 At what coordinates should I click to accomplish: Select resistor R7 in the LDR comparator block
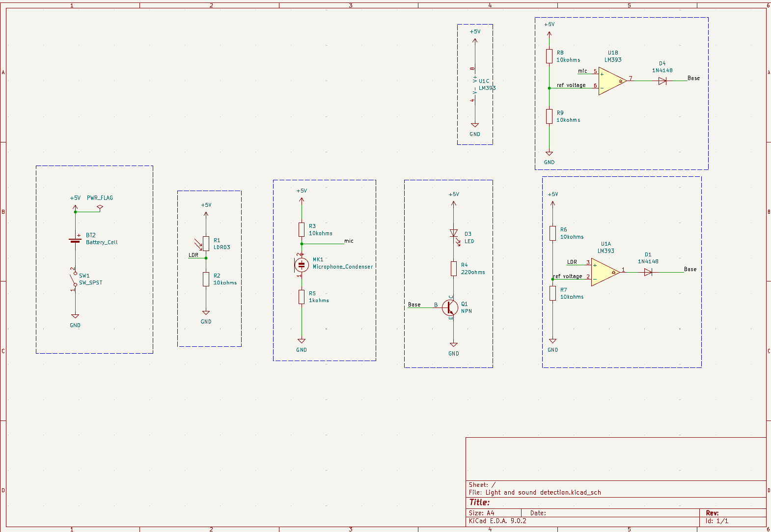[x=552, y=293]
